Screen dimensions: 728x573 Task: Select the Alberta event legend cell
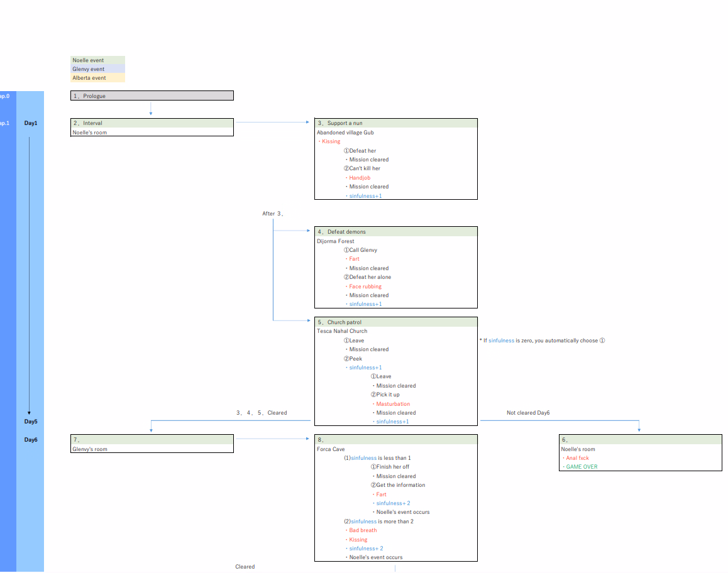[x=97, y=78]
